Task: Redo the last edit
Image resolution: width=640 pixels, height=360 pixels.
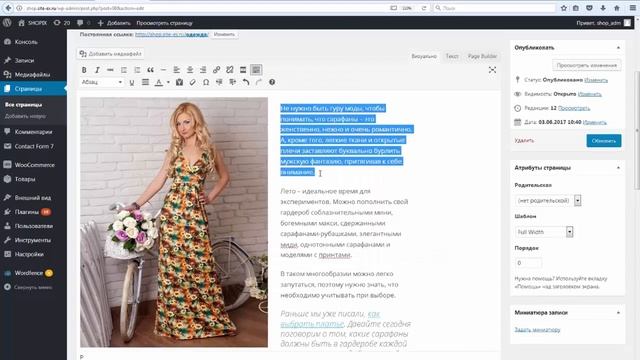Action: [259, 82]
